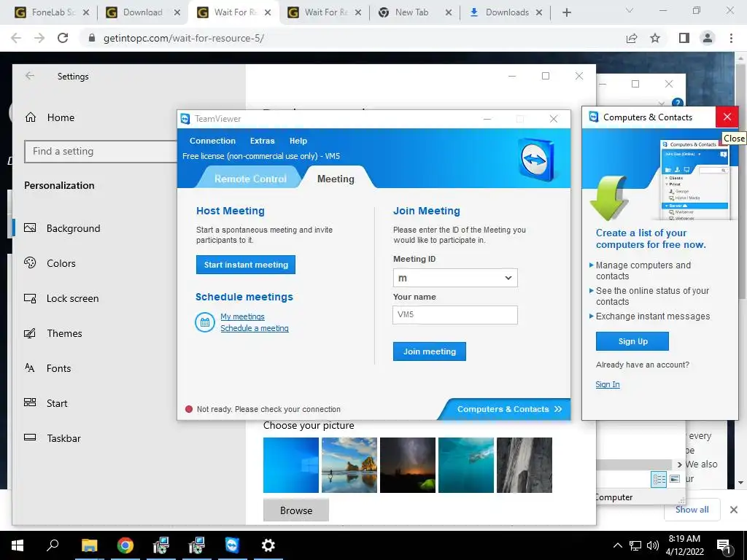
Task: Click the taskbar search icon
Action: point(53,544)
